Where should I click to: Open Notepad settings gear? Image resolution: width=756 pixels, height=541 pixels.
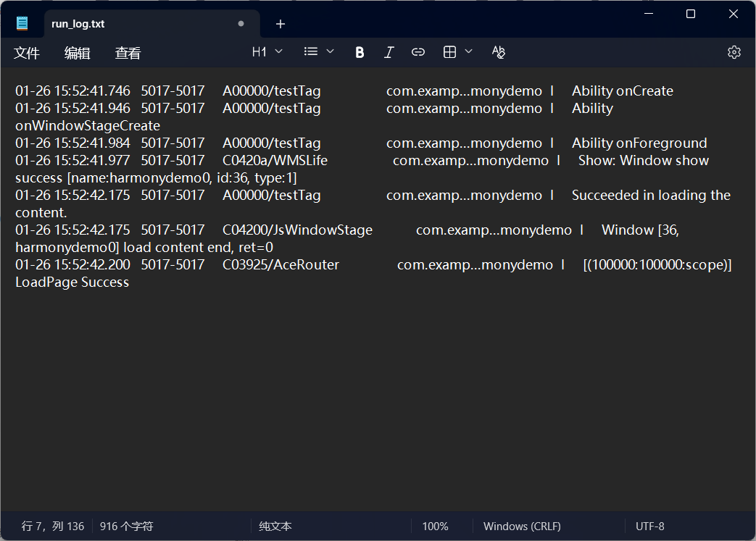[734, 52]
